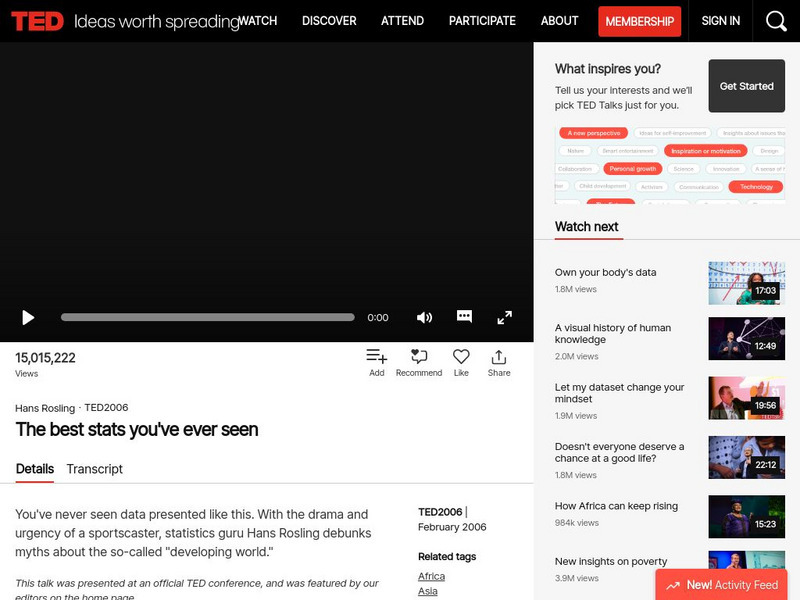Select 'Technology' interest chip
800x600 pixels.
[756, 187]
